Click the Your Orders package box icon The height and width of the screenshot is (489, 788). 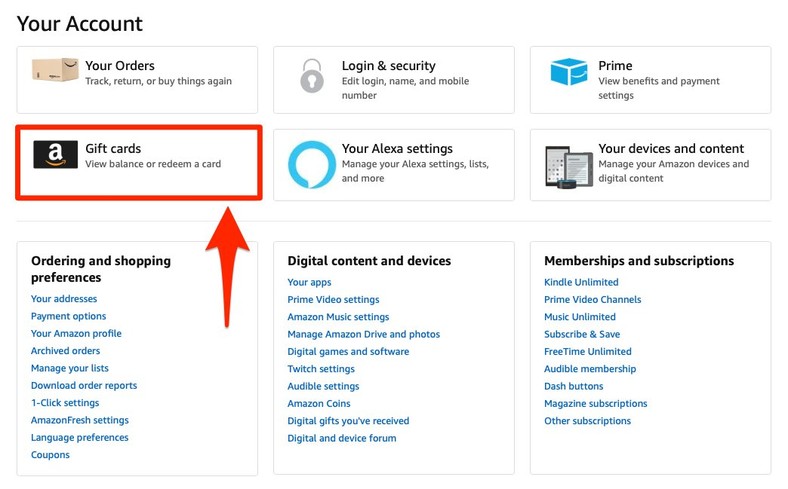point(55,71)
